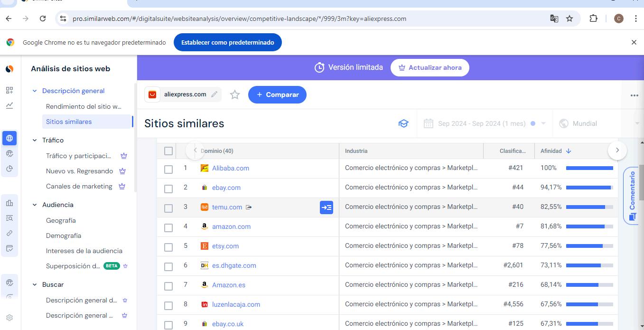This screenshot has height=330, width=644.
Task: Click the etsy.com 77,56% affinity bar
Action: click(x=589, y=246)
